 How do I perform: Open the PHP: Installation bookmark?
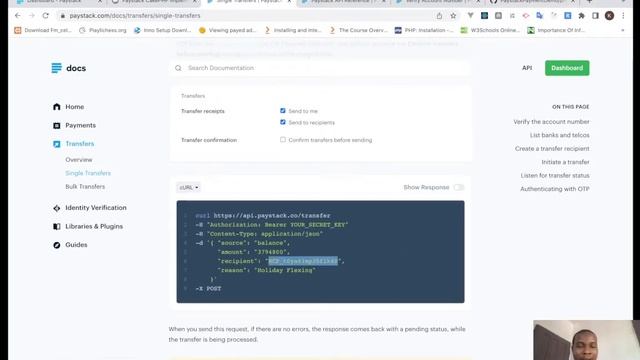(424, 30)
